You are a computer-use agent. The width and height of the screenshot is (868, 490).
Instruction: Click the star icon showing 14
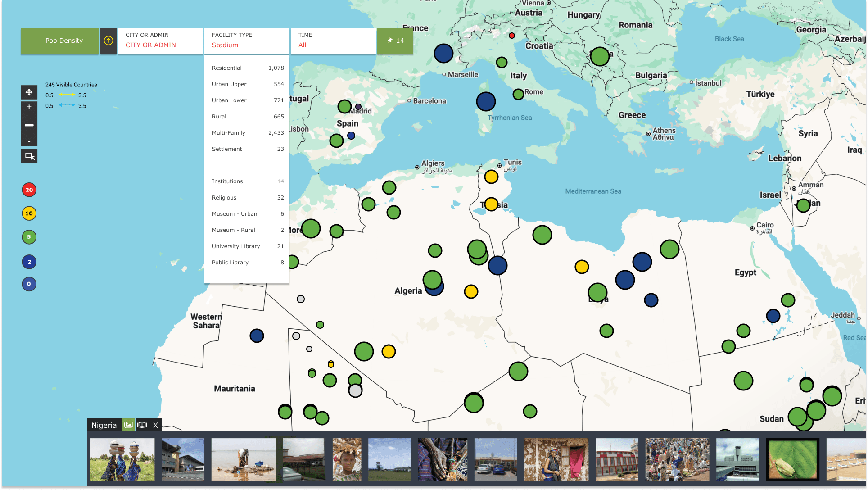click(395, 41)
